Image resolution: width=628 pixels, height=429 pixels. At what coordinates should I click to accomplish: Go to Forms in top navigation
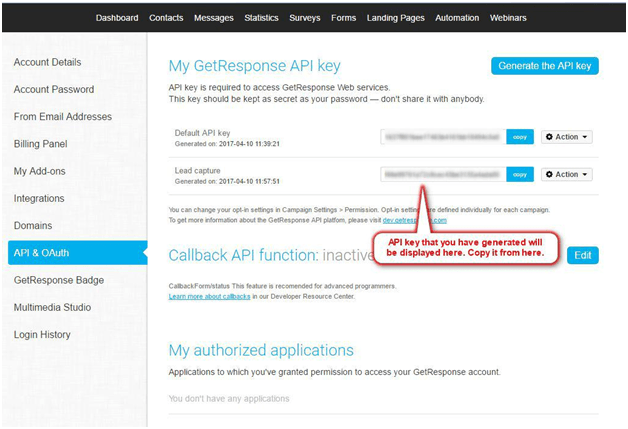click(344, 18)
